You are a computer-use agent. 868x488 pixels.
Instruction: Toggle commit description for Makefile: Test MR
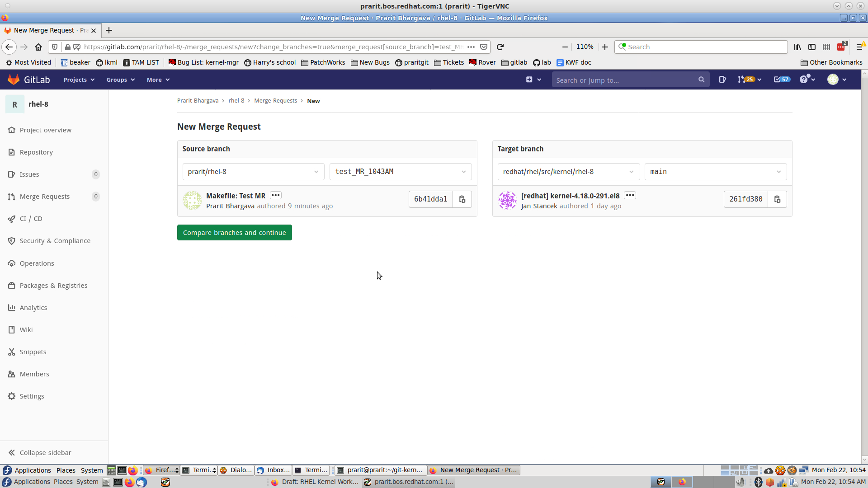point(275,196)
